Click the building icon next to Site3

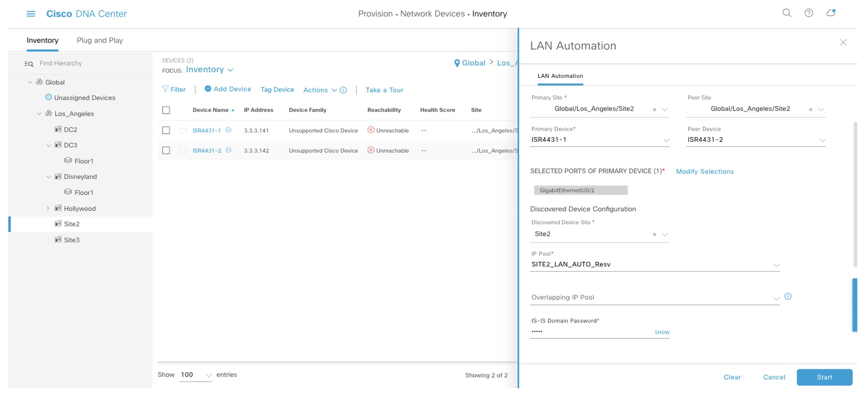(x=58, y=239)
